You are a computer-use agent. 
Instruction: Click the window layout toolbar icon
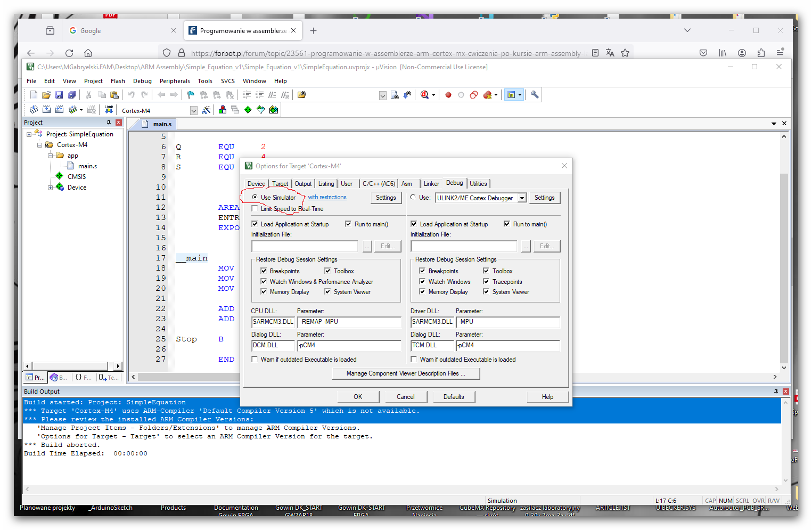point(511,95)
